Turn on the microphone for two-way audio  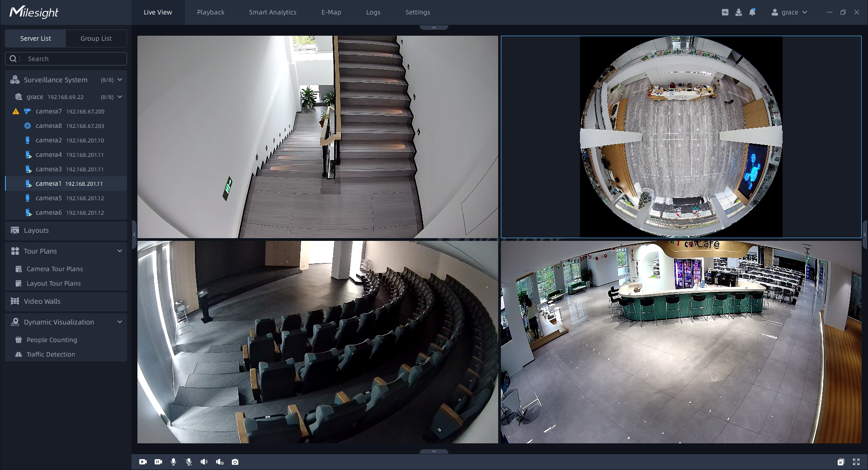[x=174, y=462]
